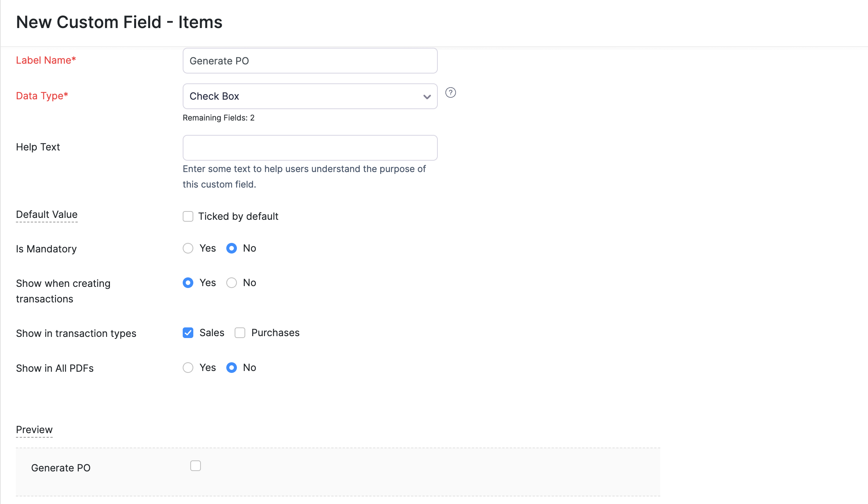Click the Default Value dotted-underline label

47,214
